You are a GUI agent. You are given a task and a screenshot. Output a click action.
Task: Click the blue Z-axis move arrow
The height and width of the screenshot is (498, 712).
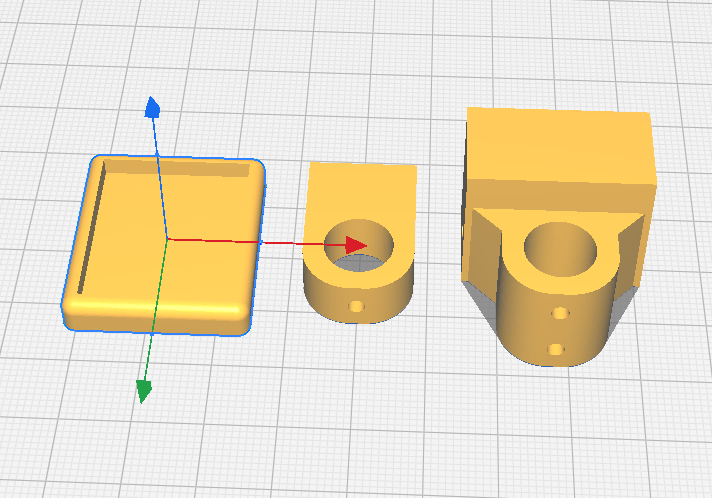point(152,108)
